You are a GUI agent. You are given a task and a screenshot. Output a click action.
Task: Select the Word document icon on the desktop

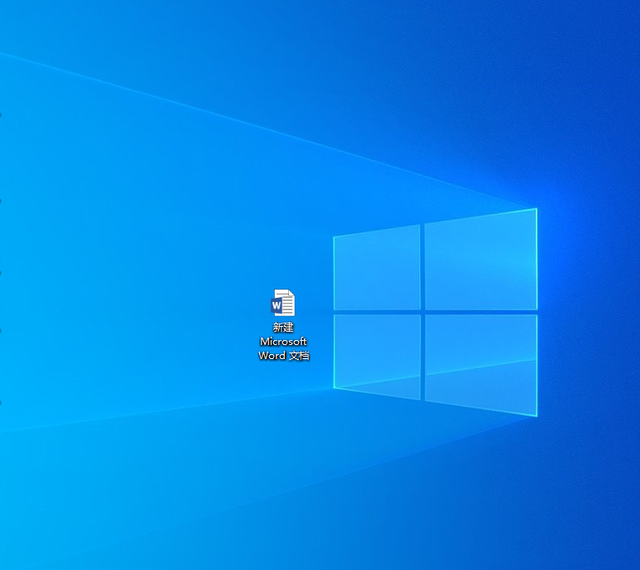[x=283, y=303]
